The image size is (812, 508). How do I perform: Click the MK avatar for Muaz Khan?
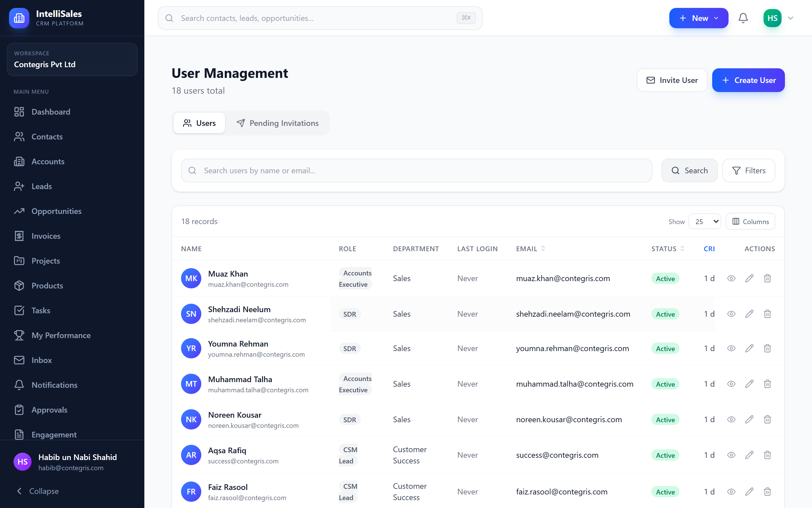point(191,278)
